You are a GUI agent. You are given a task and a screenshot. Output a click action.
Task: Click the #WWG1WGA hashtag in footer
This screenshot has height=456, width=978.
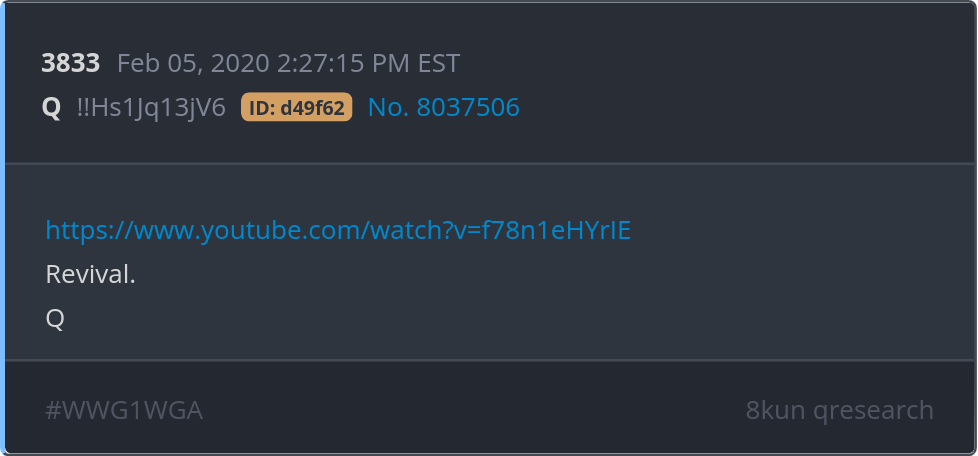tap(124, 410)
